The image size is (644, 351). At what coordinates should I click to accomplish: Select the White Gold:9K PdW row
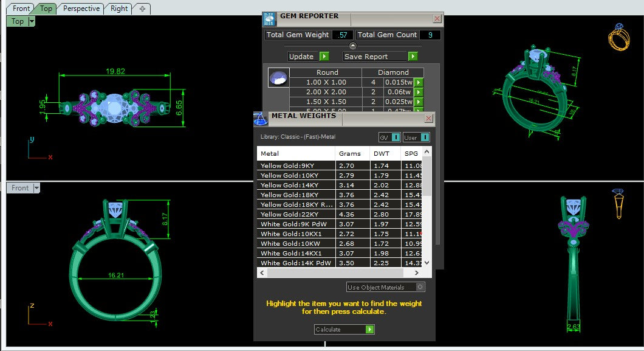[x=340, y=224]
